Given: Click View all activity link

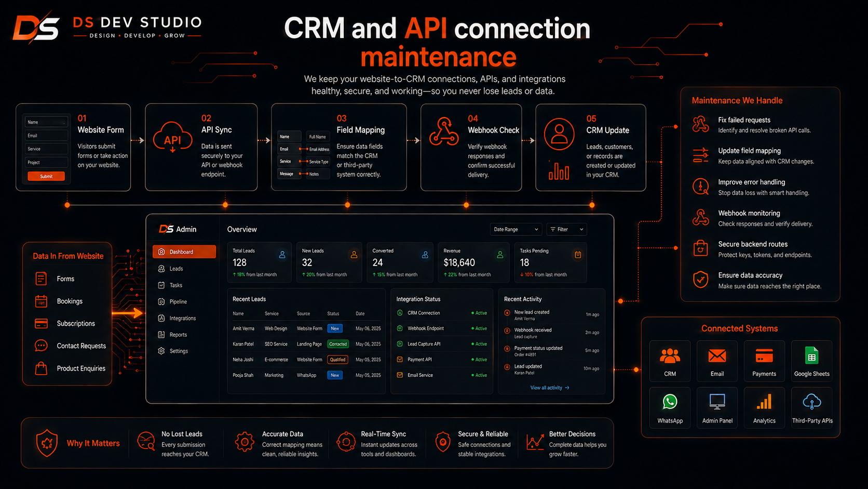Looking at the screenshot, I should click(550, 388).
